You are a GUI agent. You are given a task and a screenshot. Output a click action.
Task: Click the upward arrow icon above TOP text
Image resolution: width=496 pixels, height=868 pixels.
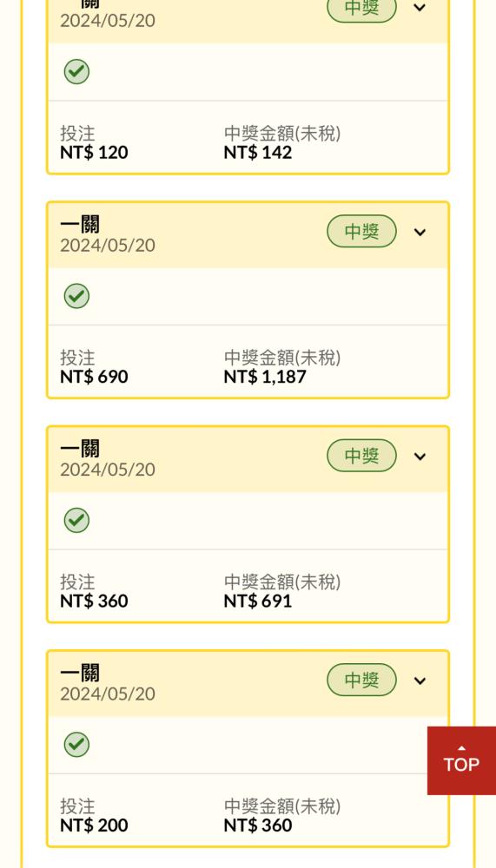coord(461,748)
